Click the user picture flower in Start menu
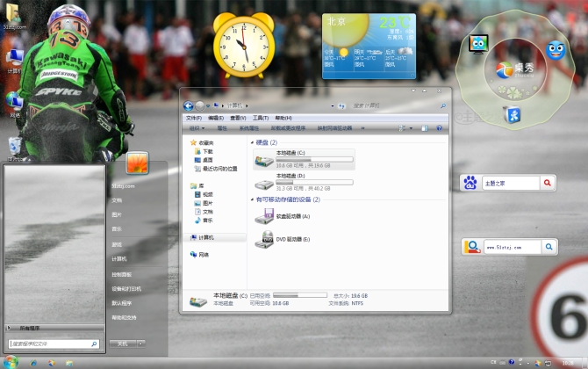Screen dimensions: 588x369 [x=137, y=163]
